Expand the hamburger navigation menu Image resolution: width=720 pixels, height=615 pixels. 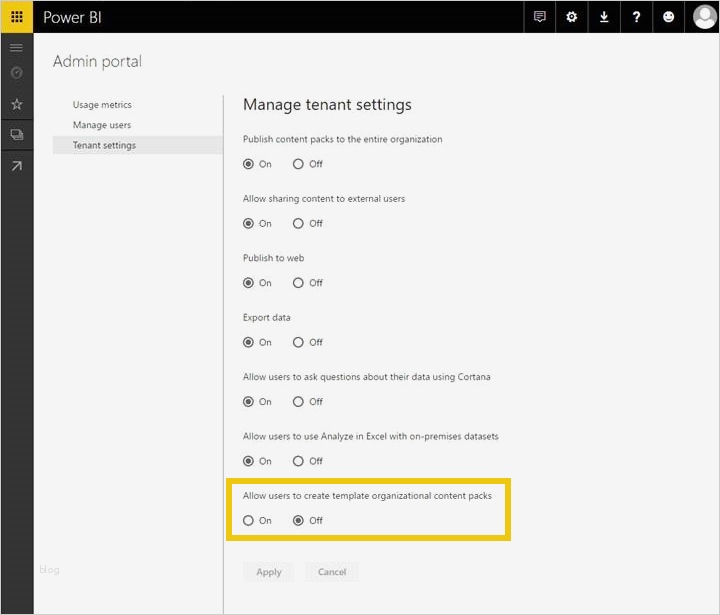pyautogui.click(x=16, y=48)
